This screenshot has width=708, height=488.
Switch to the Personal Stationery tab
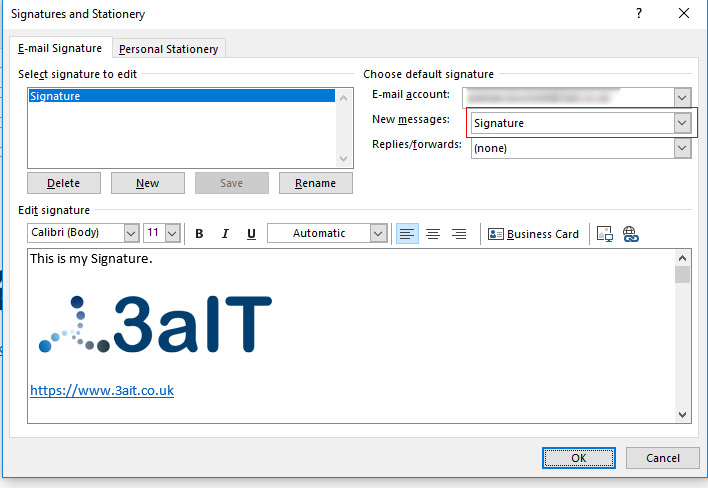168,49
